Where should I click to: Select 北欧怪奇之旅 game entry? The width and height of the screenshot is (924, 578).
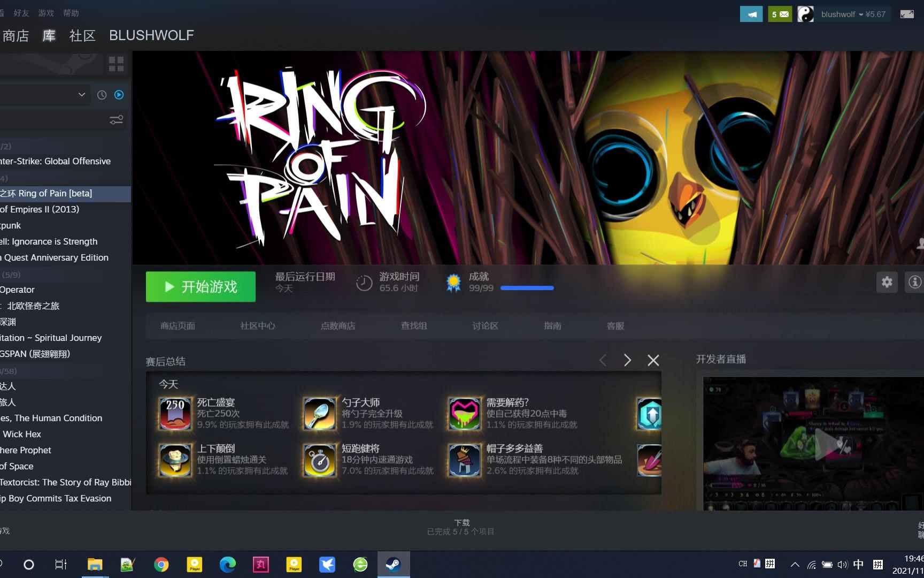[64, 306]
